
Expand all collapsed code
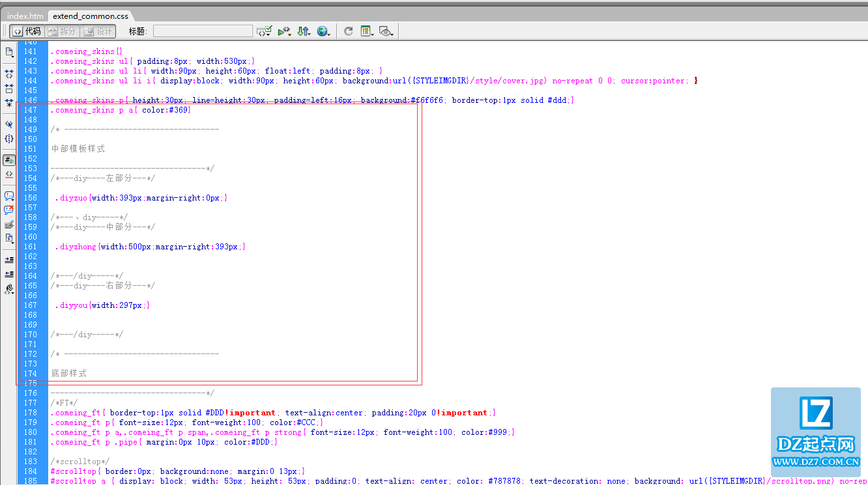click(9, 103)
